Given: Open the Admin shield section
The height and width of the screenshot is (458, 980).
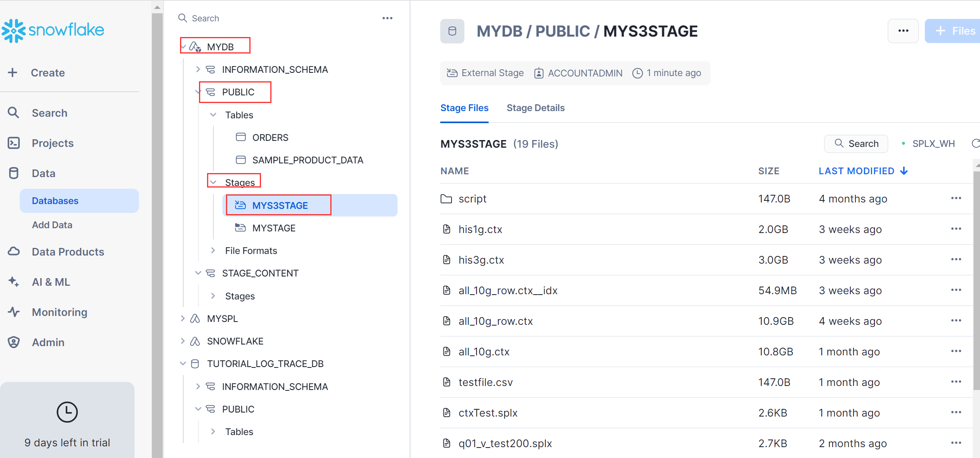Looking at the screenshot, I should [x=48, y=342].
